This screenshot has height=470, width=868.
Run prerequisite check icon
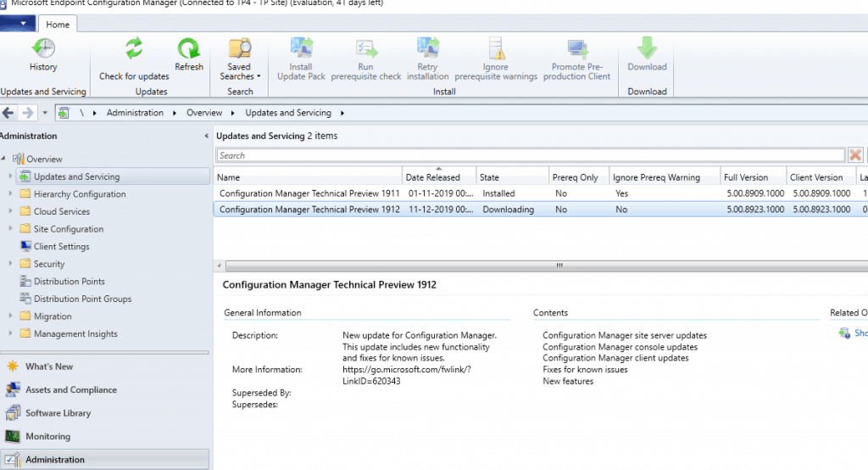(366, 48)
